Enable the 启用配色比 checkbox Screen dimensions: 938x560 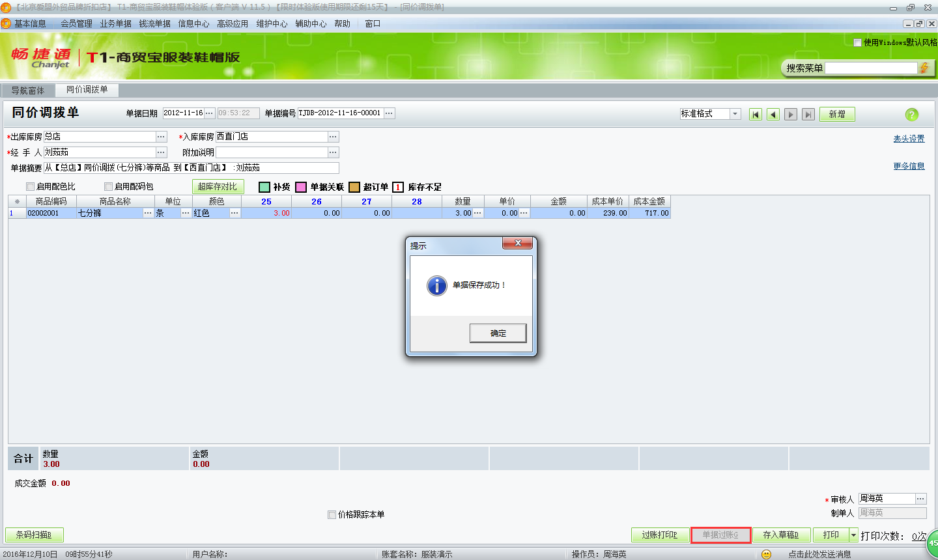click(30, 187)
